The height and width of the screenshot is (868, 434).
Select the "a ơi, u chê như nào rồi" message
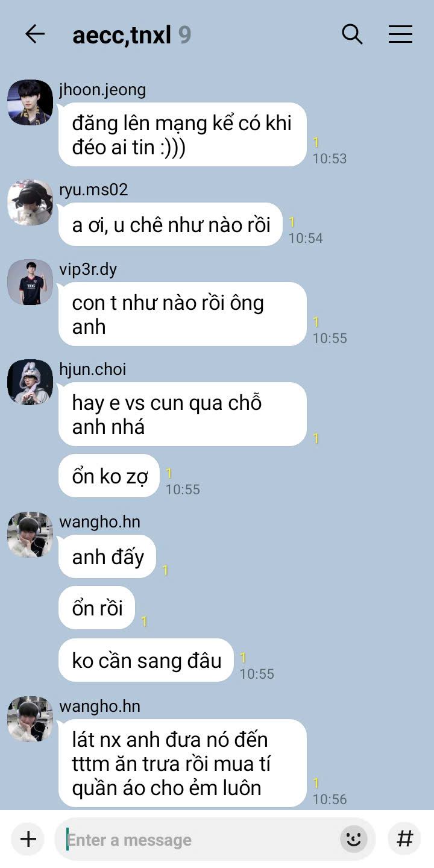click(x=171, y=225)
